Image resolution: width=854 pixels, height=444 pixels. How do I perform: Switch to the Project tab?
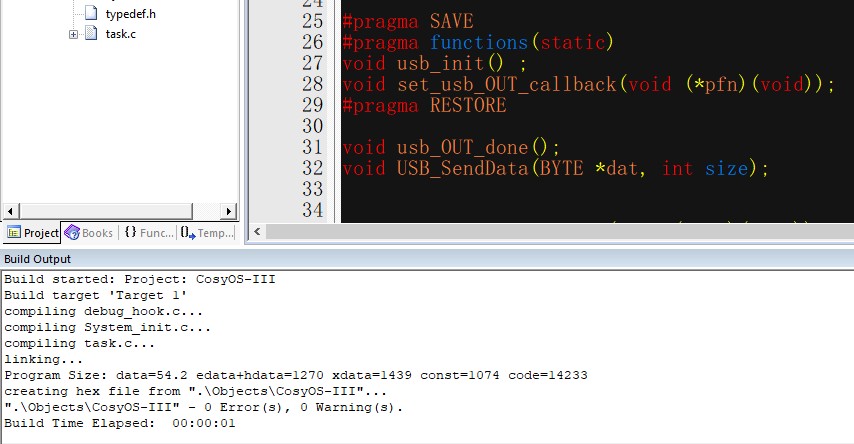32,233
